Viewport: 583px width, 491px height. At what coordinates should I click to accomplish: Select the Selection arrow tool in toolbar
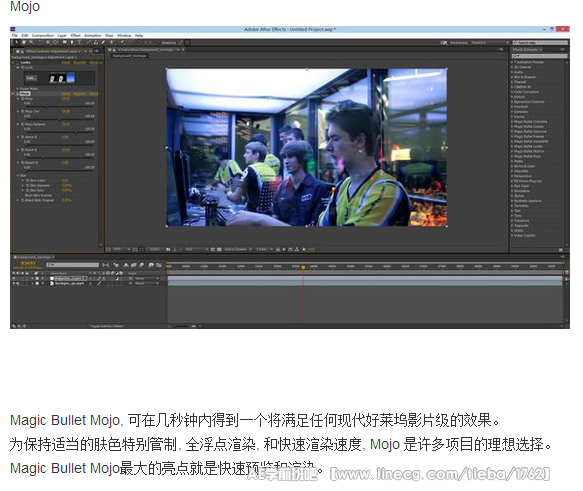point(16,43)
